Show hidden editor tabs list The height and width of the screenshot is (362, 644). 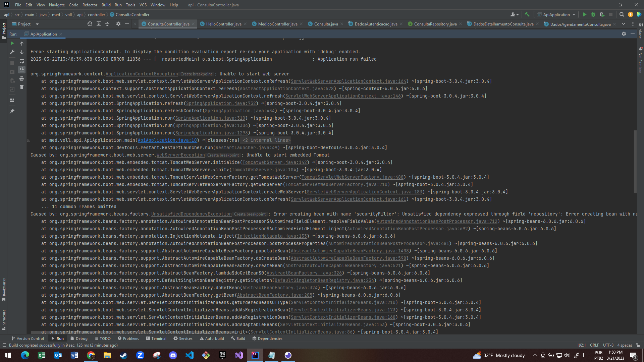pos(624,24)
